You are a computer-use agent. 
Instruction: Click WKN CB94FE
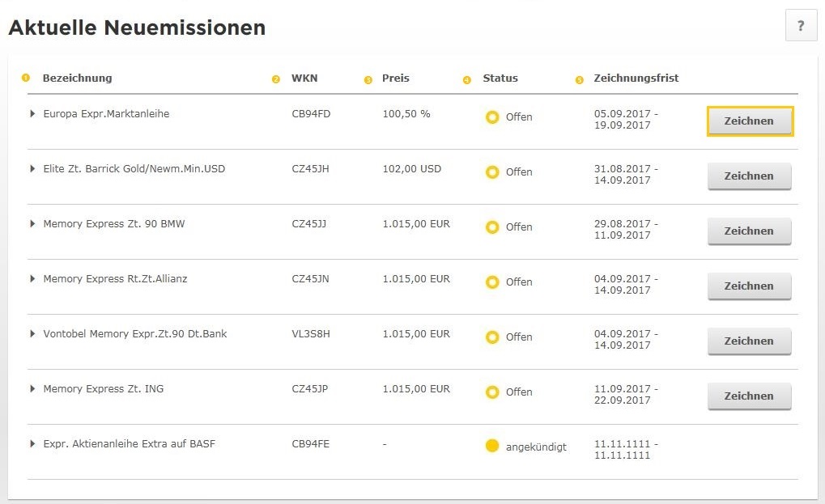coord(310,443)
